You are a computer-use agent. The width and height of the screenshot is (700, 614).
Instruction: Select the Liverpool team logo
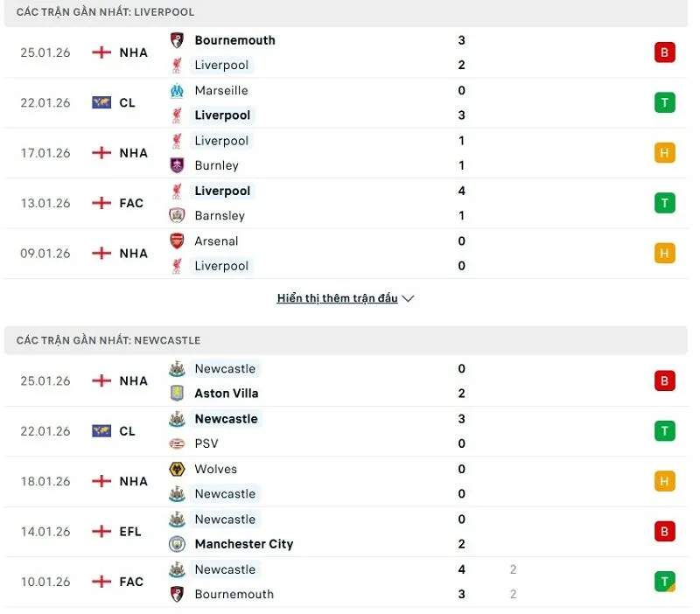[x=176, y=65]
